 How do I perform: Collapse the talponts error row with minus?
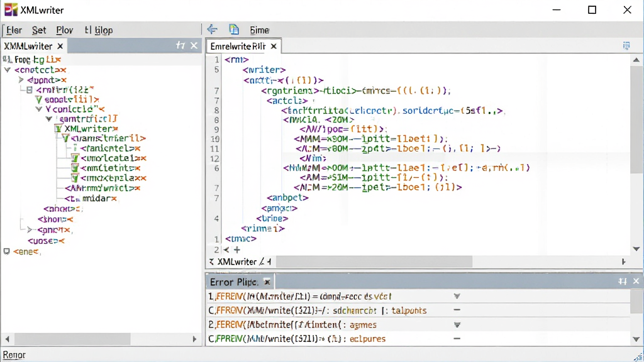(457, 310)
